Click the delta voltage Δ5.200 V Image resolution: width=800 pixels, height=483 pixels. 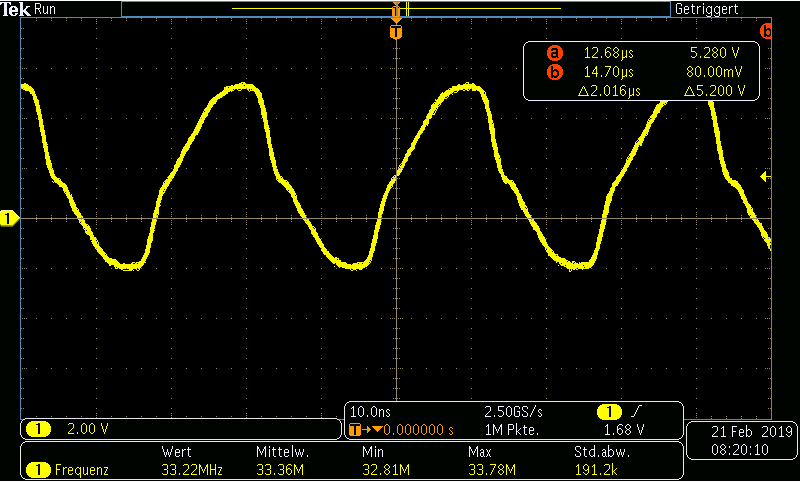(715, 91)
